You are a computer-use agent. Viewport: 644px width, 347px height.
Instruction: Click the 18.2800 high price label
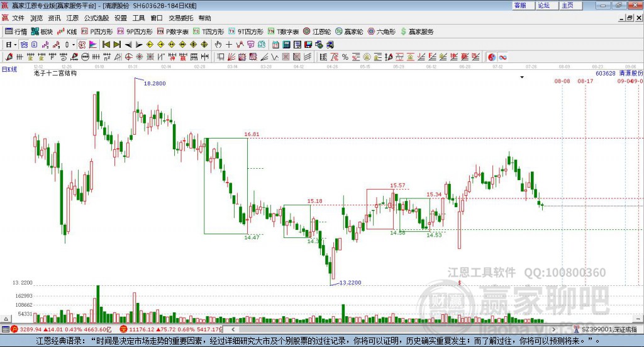[155, 84]
